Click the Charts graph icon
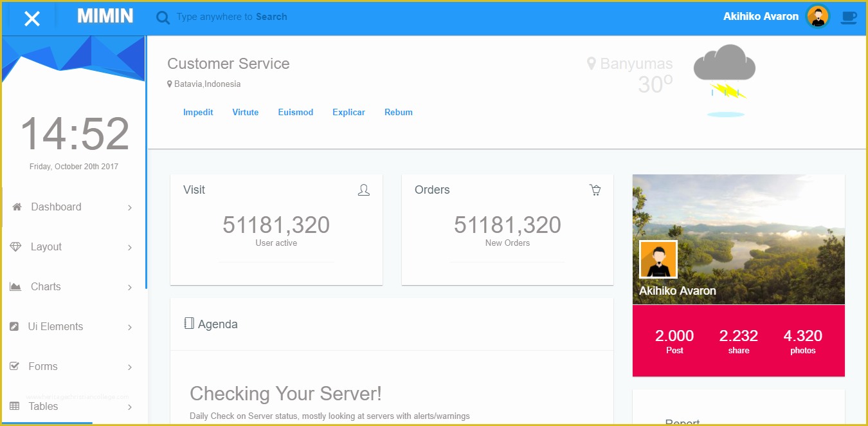Viewport: 868px width, 426px height. 17,286
